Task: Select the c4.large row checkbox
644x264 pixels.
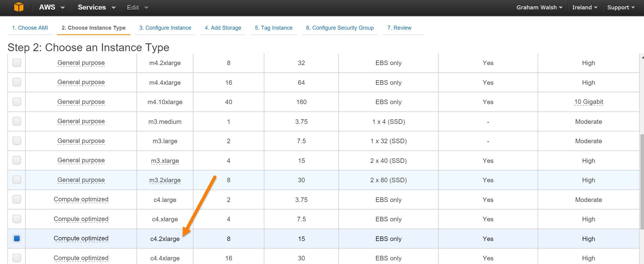Action: coord(17,199)
